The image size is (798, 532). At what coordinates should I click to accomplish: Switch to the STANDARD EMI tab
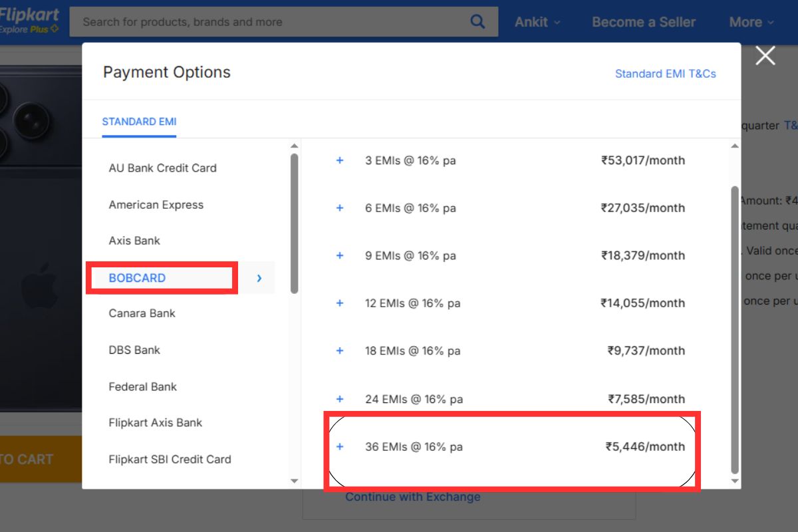[139, 122]
